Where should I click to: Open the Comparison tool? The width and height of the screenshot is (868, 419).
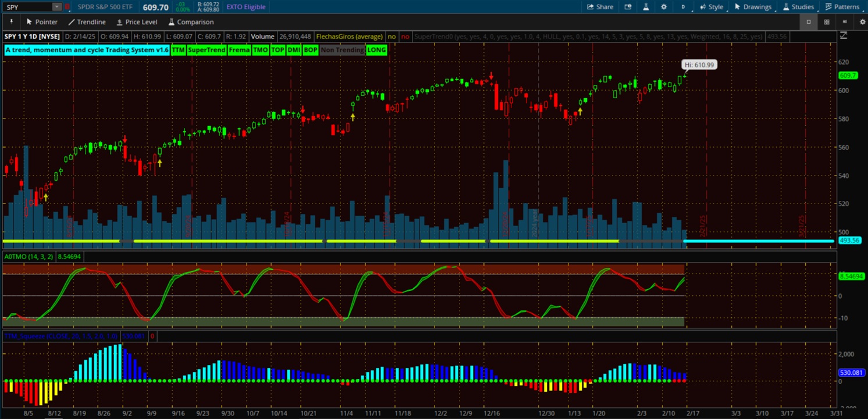point(191,22)
